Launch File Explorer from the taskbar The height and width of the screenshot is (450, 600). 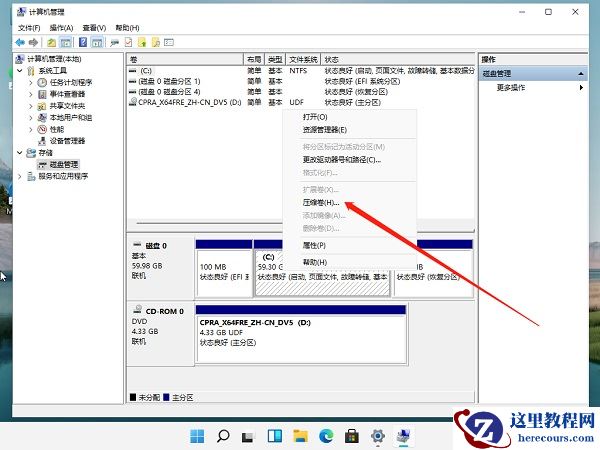point(300,436)
